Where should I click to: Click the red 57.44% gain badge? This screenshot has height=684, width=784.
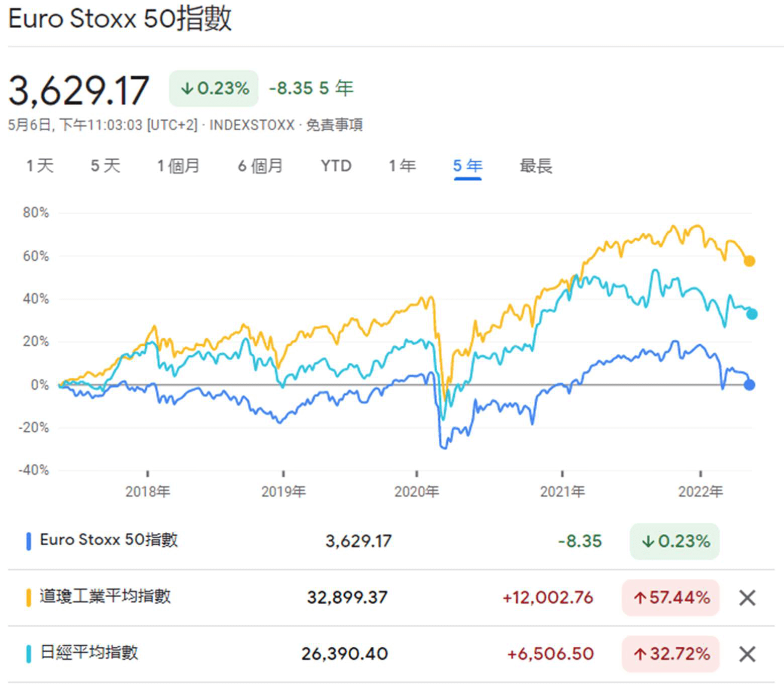670,598
